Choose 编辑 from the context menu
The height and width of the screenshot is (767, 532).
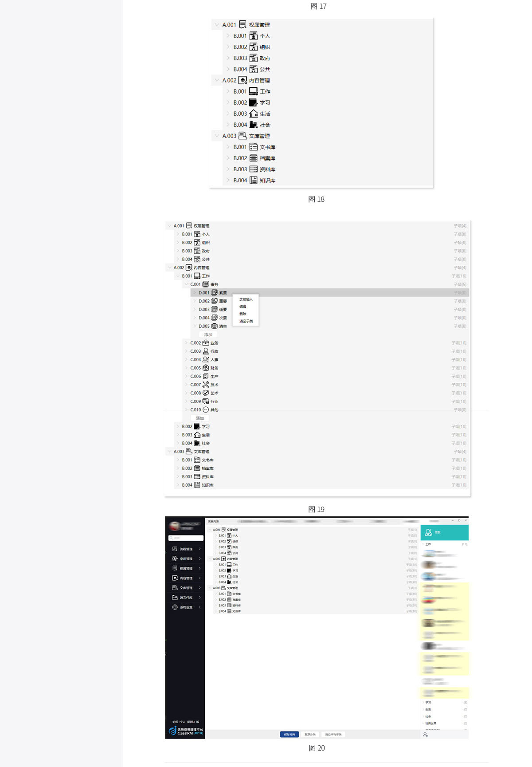point(243,307)
